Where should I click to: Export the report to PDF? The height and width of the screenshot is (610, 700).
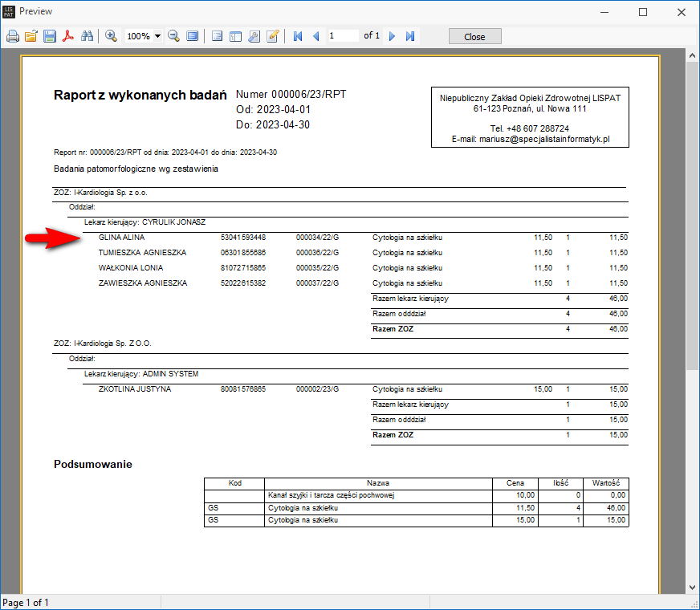coord(69,36)
